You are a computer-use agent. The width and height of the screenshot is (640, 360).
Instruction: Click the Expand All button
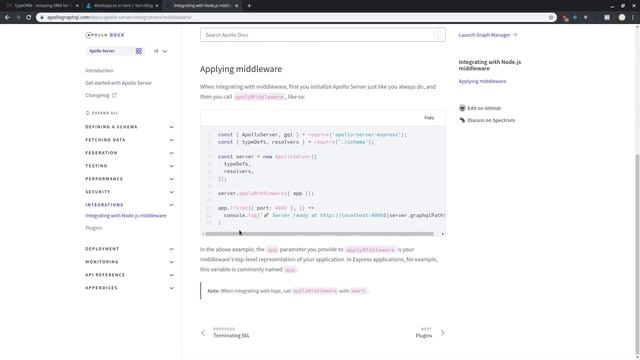102,113
